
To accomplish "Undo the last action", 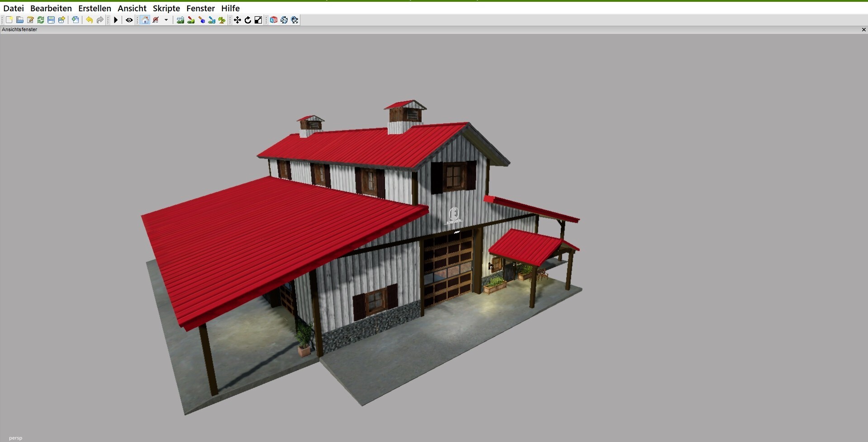I will (89, 20).
